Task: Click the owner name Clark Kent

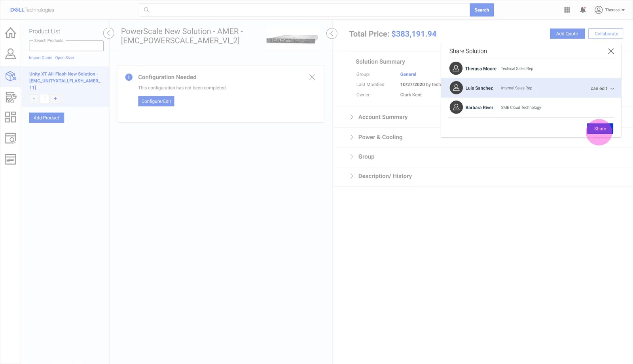Action: (x=411, y=95)
